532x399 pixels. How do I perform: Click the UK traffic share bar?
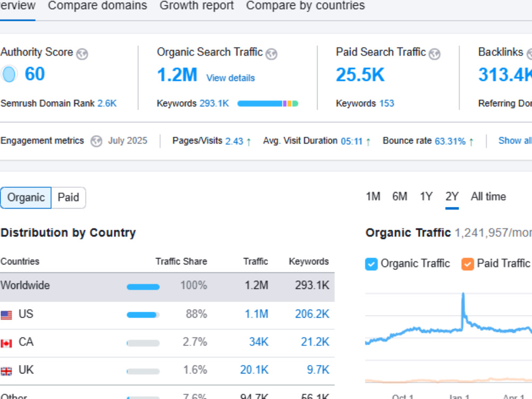[143, 371]
